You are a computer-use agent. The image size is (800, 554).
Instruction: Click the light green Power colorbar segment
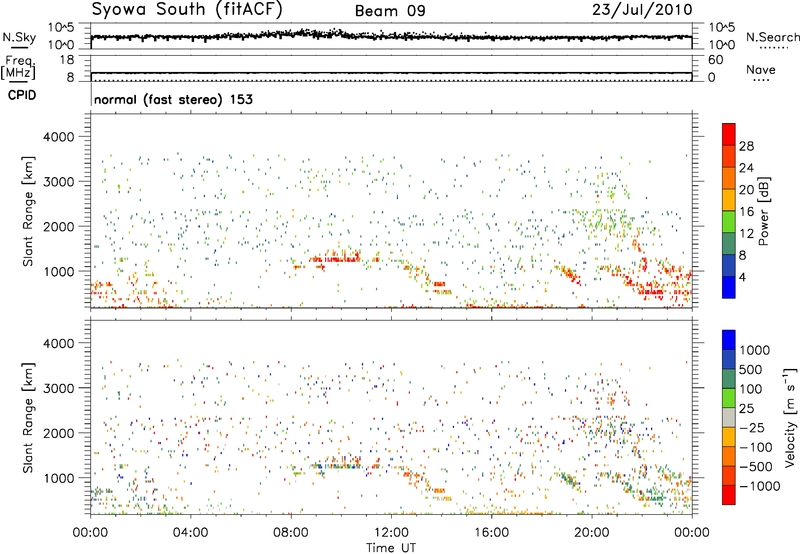(x=729, y=222)
